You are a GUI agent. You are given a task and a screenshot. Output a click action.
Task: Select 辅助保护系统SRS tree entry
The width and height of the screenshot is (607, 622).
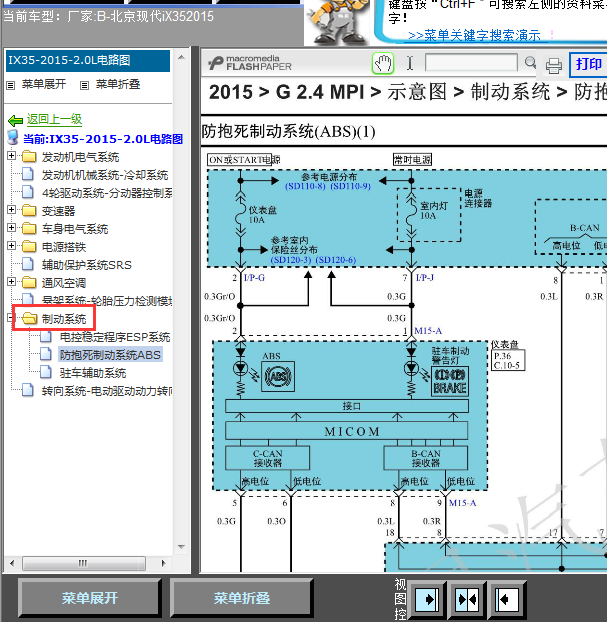click(86, 265)
